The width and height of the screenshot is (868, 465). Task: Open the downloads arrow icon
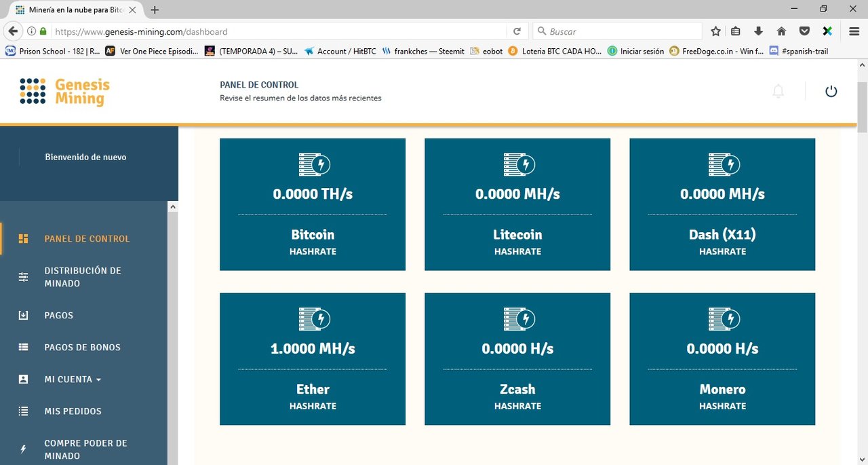[x=759, y=31]
